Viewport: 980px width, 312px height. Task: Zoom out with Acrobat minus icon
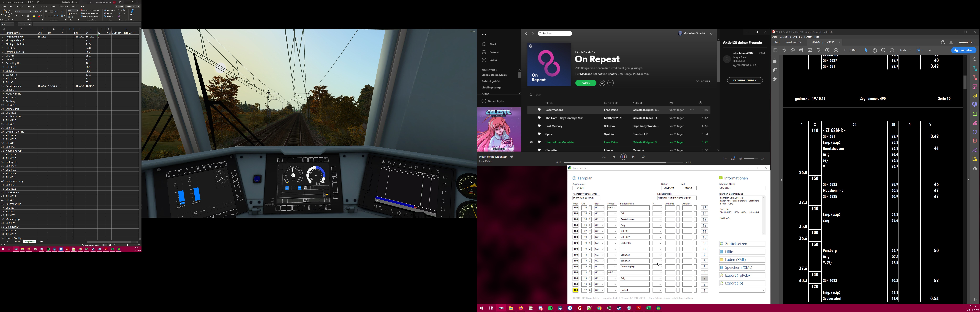tap(883, 50)
